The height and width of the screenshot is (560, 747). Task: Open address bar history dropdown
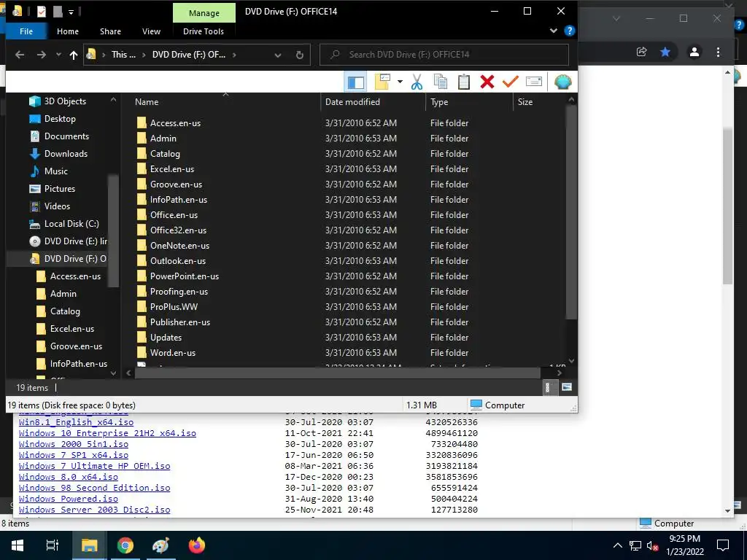278,55
